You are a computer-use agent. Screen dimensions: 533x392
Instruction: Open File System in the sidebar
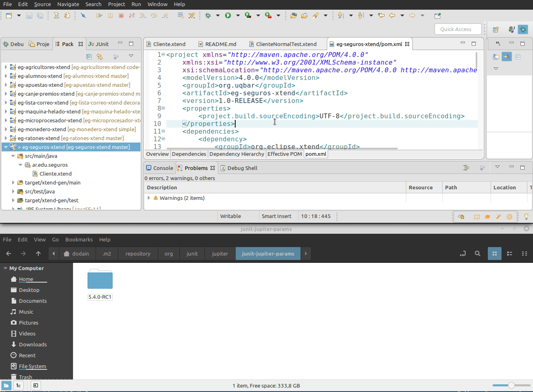point(32,366)
